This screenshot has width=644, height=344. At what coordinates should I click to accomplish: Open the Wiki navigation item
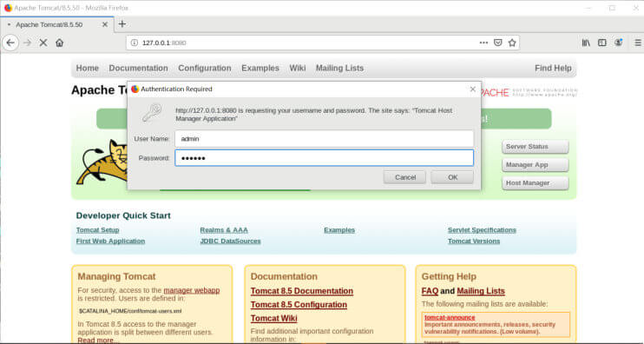pyautogui.click(x=298, y=69)
